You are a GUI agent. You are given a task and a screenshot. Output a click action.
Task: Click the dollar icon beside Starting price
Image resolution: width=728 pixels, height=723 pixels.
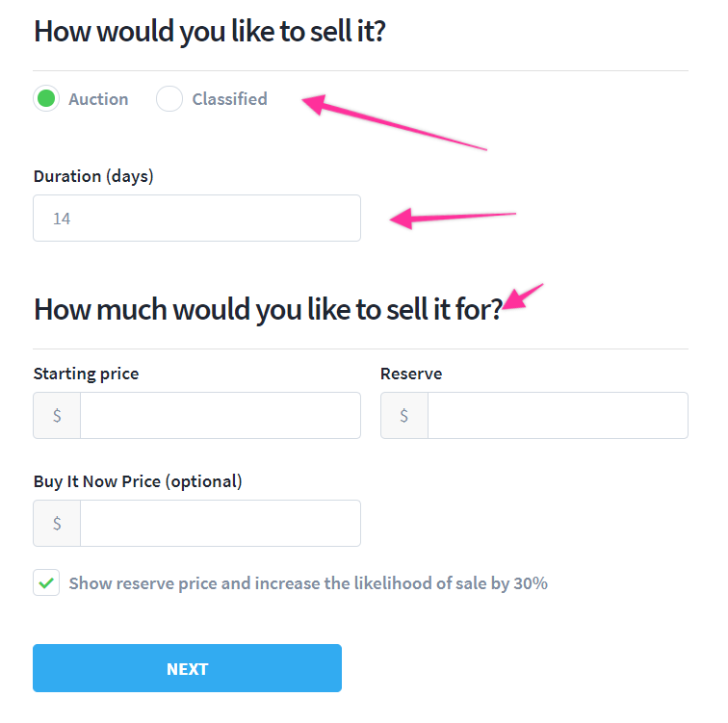(x=57, y=416)
